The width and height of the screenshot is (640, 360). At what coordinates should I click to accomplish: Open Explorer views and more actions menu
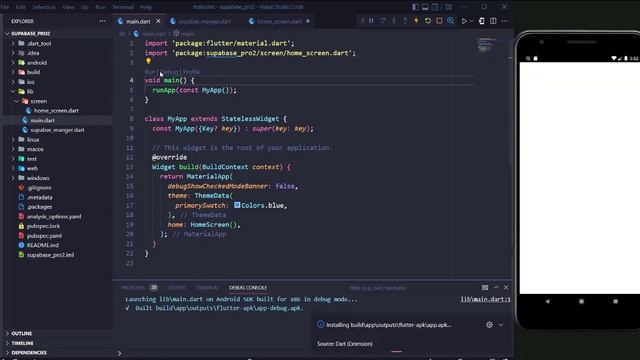(x=102, y=21)
